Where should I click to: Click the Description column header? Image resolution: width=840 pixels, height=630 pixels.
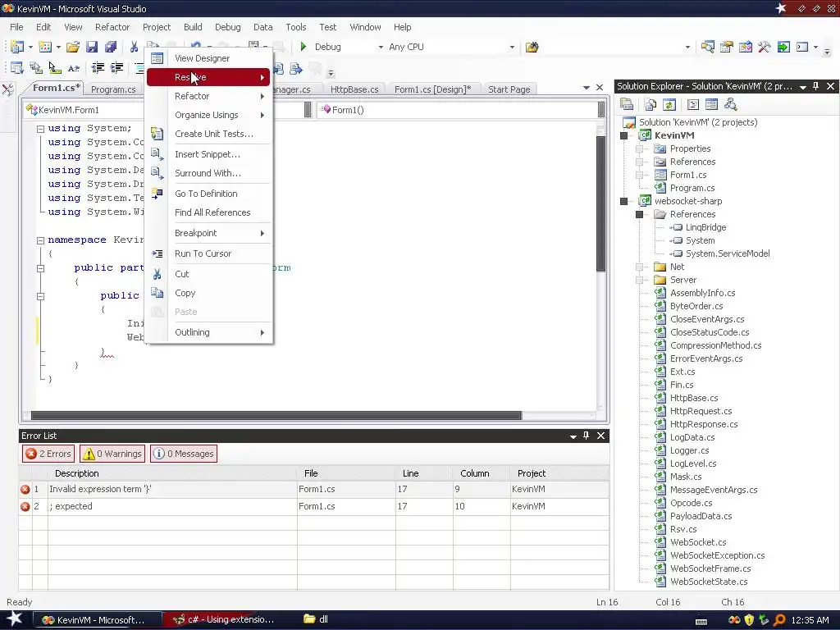pos(172,473)
